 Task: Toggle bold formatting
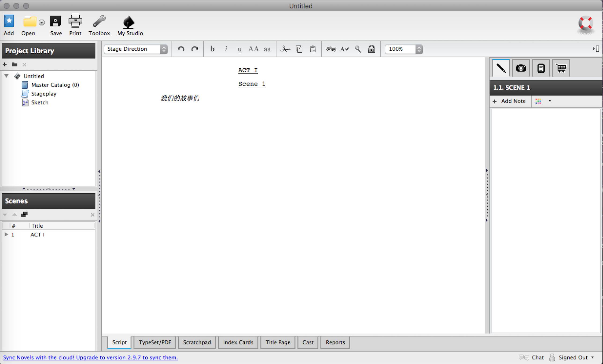tap(212, 49)
